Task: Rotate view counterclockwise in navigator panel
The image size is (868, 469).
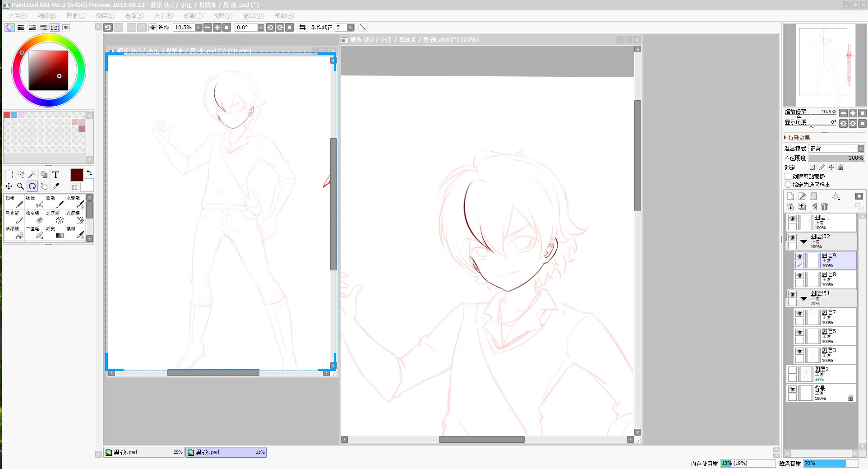Action: point(843,123)
